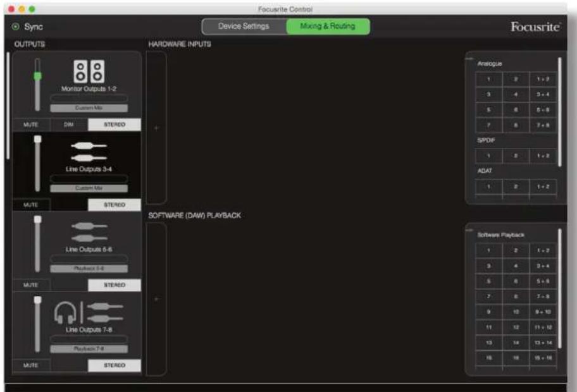Add Software Playback channel 9

tap(488, 312)
